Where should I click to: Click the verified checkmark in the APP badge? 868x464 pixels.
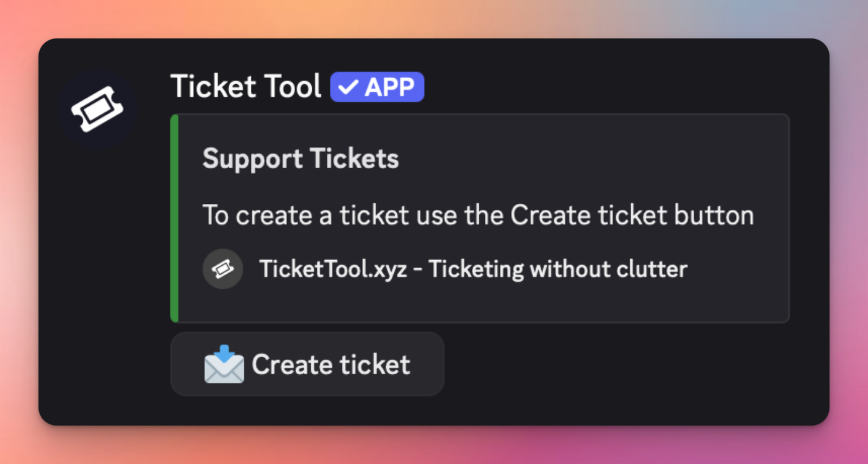point(348,87)
